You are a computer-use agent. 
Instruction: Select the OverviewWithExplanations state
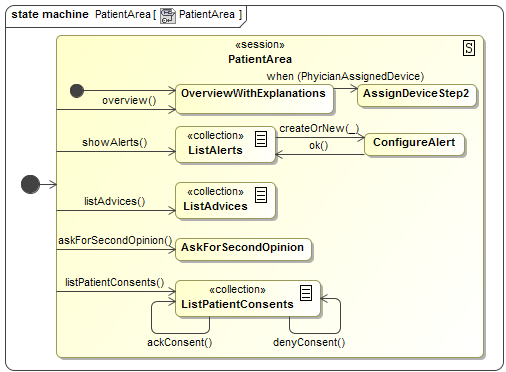254,99
